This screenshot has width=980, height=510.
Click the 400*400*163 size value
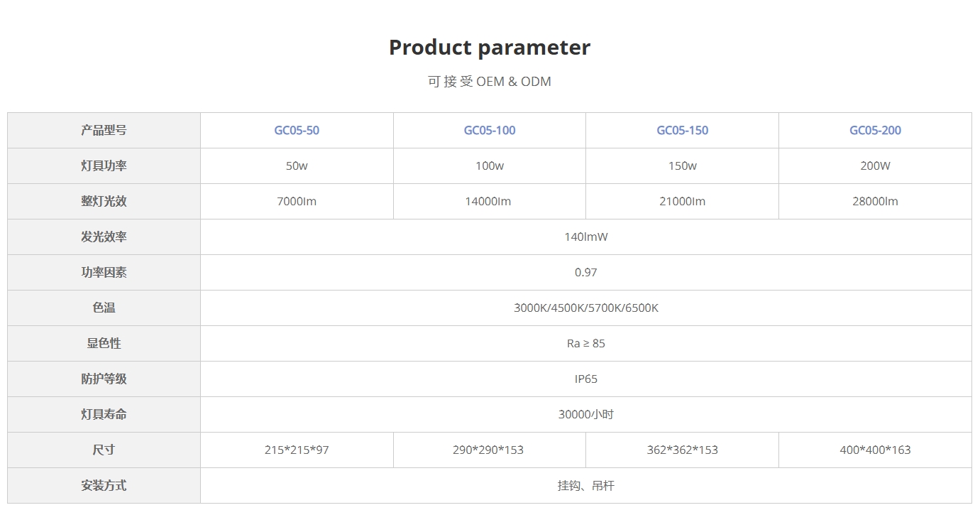coord(875,450)
